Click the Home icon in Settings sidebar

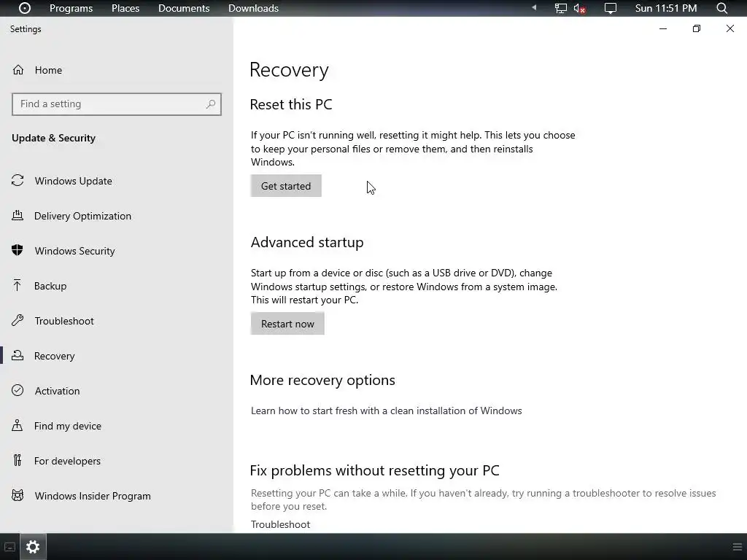[18, 70]
